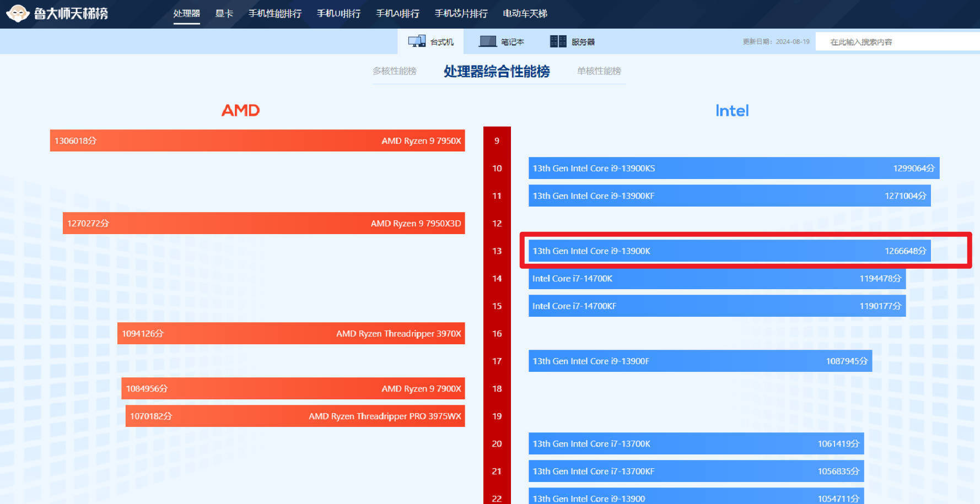Click the score 1094126分
Viewport: 980px width, 504px height.
143,333
